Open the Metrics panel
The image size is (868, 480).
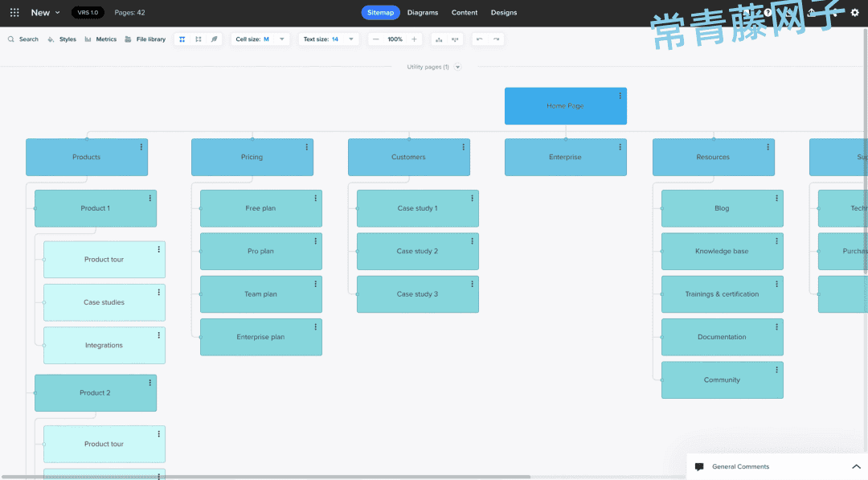click(x=100, y=39)
